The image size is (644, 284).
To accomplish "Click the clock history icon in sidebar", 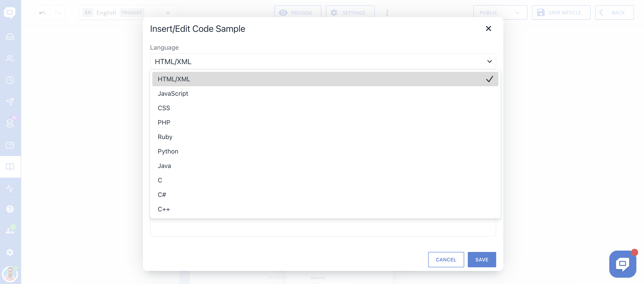I will (x=10, y=80).
